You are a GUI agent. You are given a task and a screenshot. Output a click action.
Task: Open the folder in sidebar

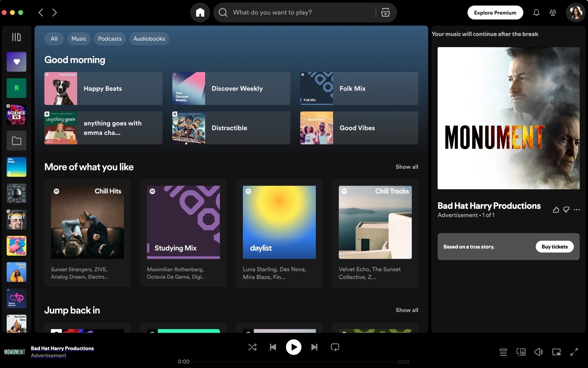pos(16,141)
